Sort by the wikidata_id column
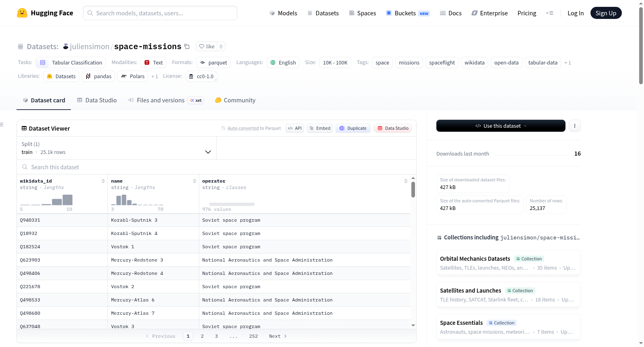The width and height of the screenshot is (644, 347). click(103, 181)
